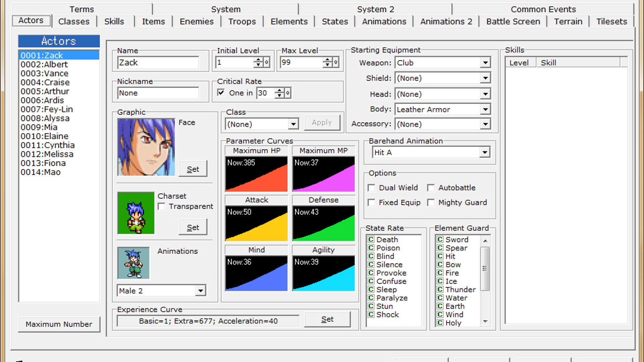Switch to the Classes tab

(x=74, y=21)
